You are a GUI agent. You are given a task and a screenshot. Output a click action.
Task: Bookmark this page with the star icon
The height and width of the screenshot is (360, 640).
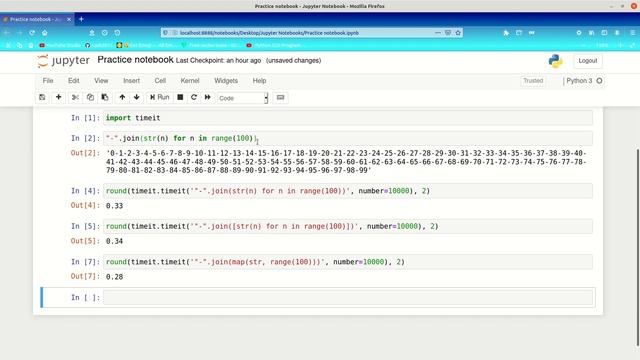coord(458,33)
